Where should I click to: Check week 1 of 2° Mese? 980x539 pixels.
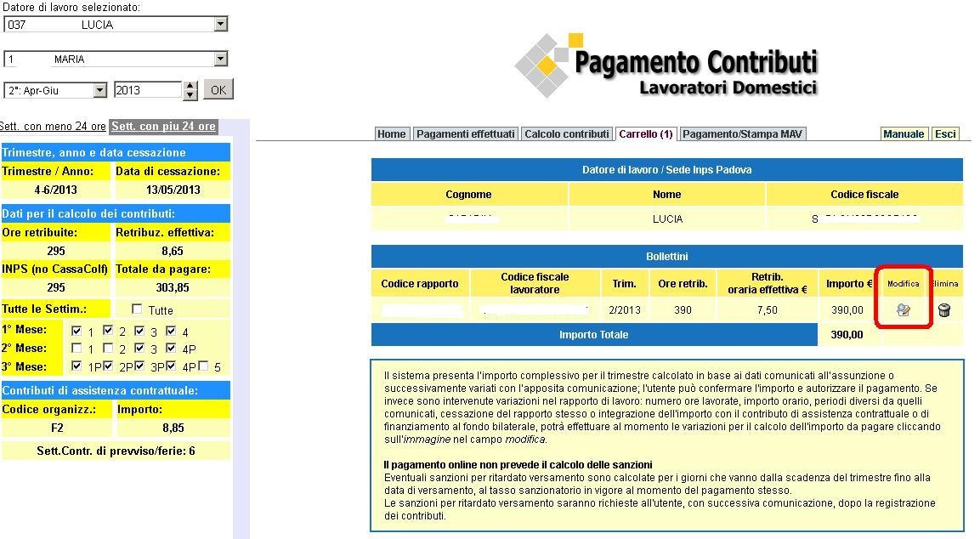77,349
